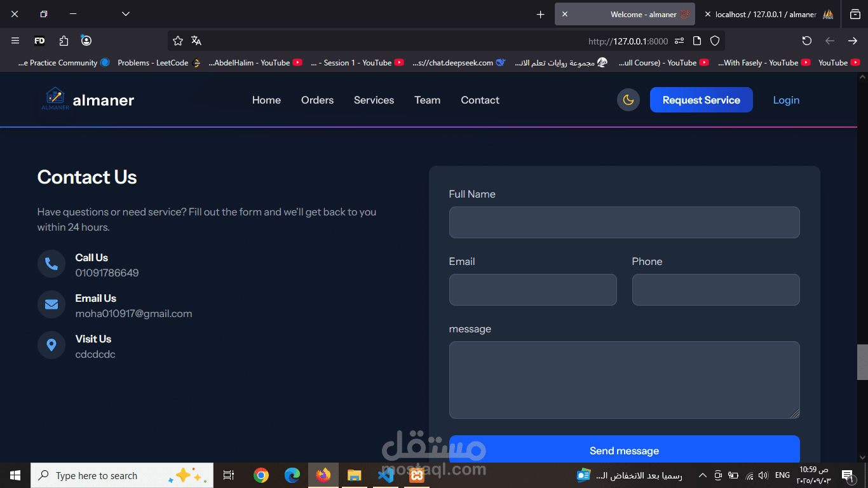
Task: Click the Login link
Action: [786, 100]
